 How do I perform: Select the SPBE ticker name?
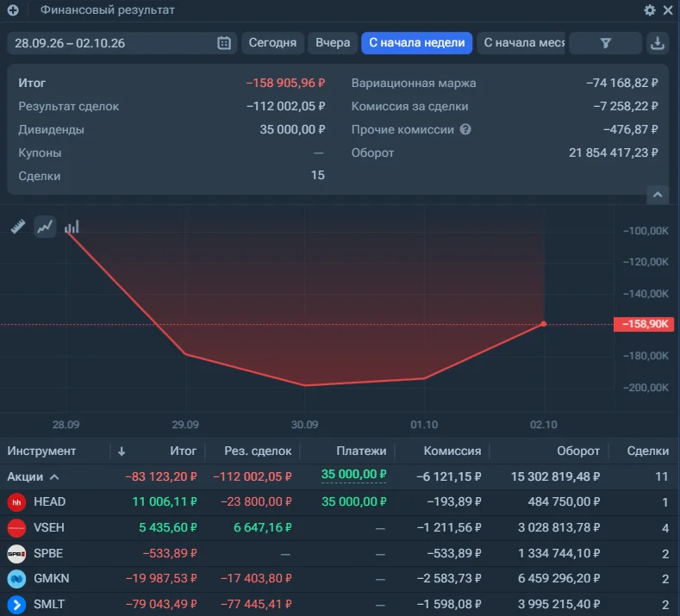click(48, 554)
